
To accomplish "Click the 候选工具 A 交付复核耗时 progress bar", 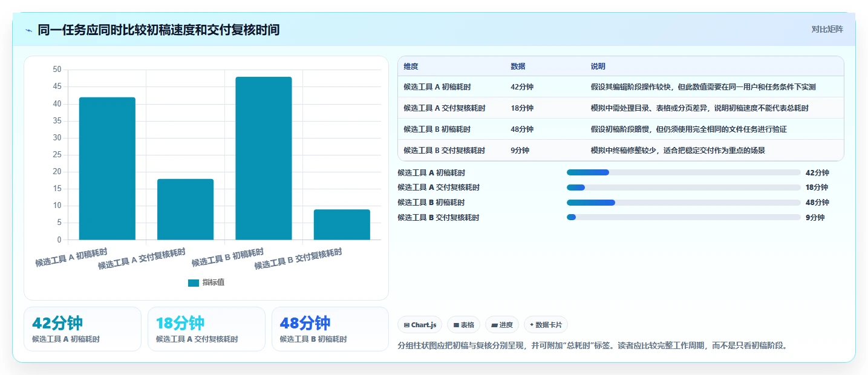I will click(x=684, y=187).
